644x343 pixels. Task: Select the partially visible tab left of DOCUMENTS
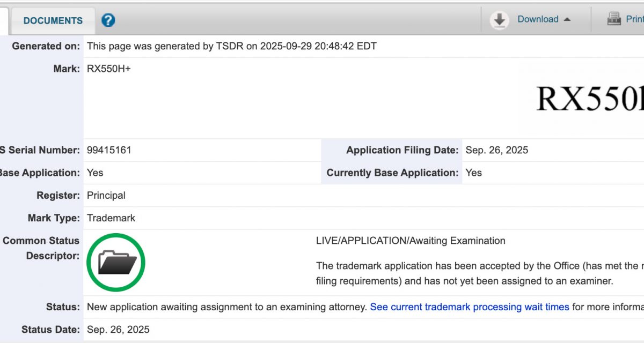pyautogui.click(x=4, y=21)
